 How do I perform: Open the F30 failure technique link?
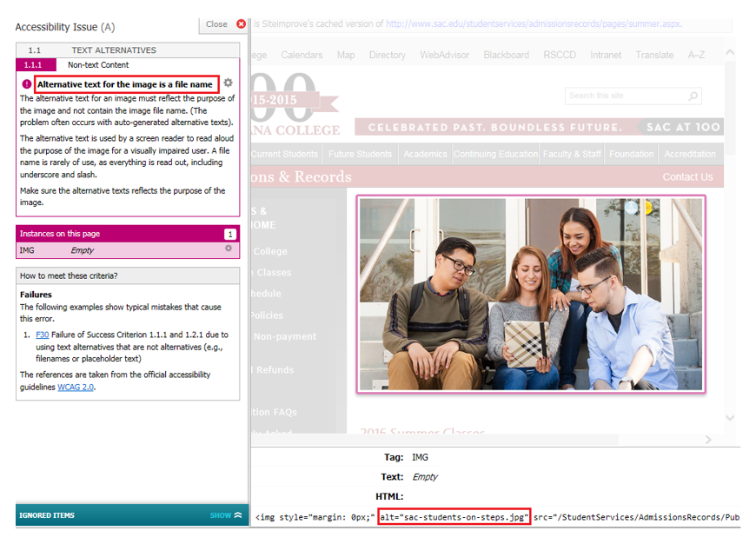[43, 335]
